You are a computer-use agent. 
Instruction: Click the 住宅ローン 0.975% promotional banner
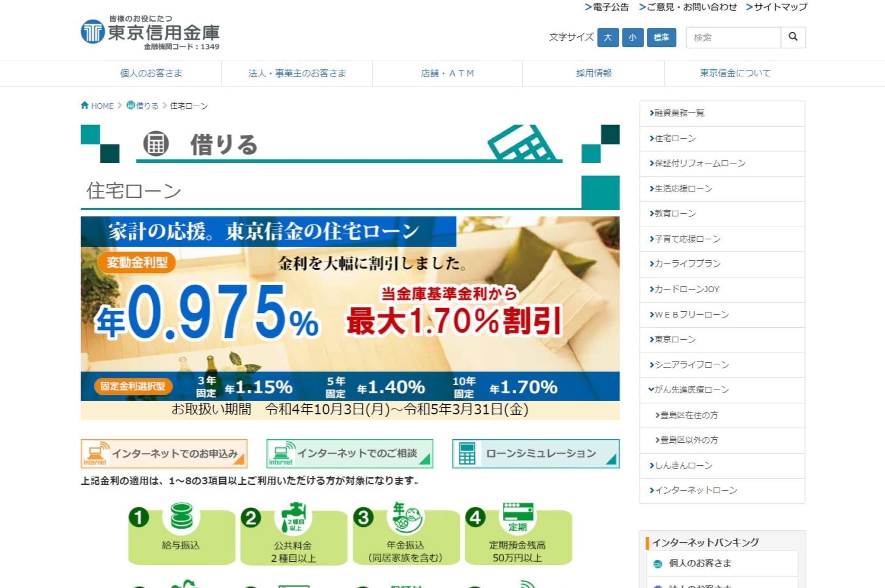tap(350, 317)
